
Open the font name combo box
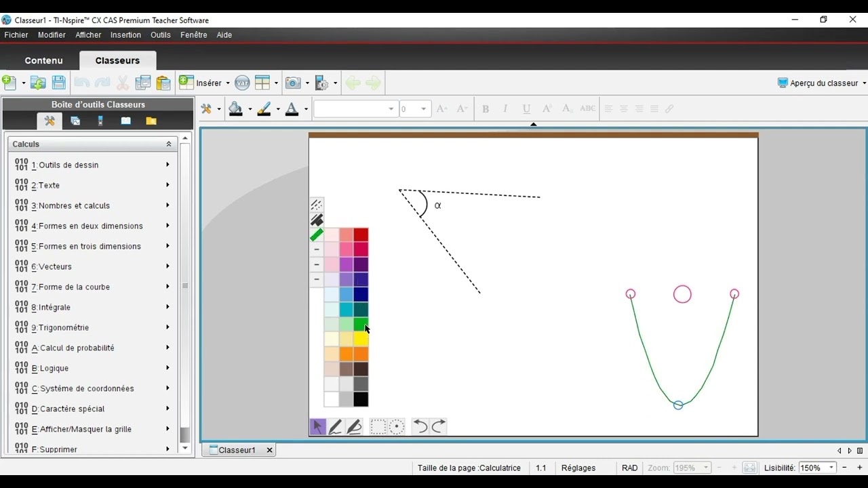coord(355,108)
